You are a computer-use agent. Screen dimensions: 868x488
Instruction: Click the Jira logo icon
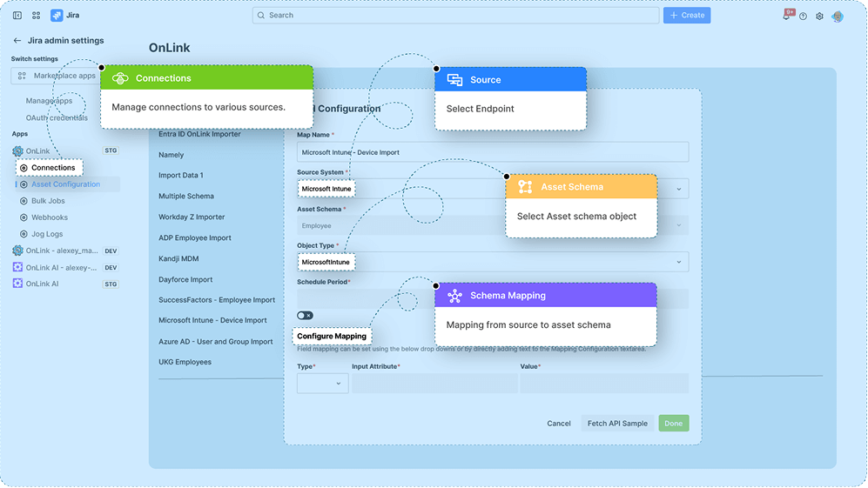pos(57,16)
